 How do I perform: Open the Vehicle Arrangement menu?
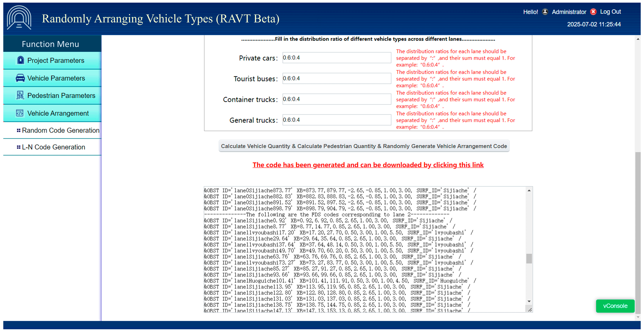(52, 113)
